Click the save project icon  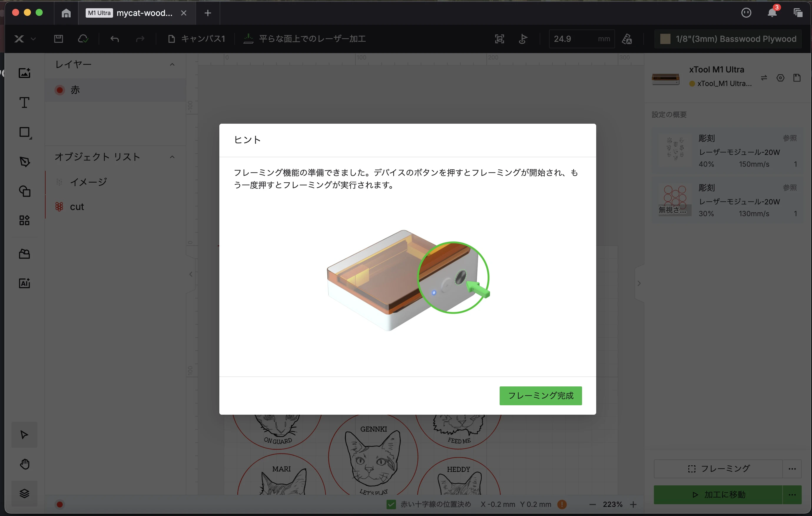click(x=58, y=39)
